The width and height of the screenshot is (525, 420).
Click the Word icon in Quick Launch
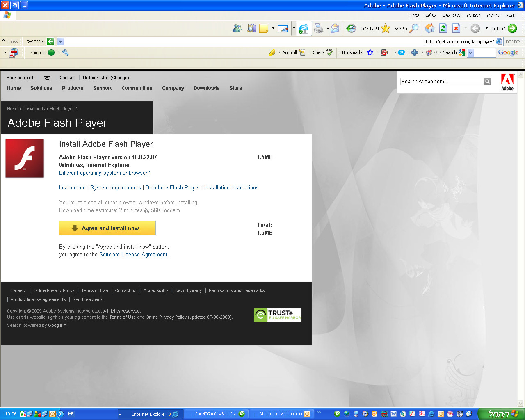click(394, 414)
